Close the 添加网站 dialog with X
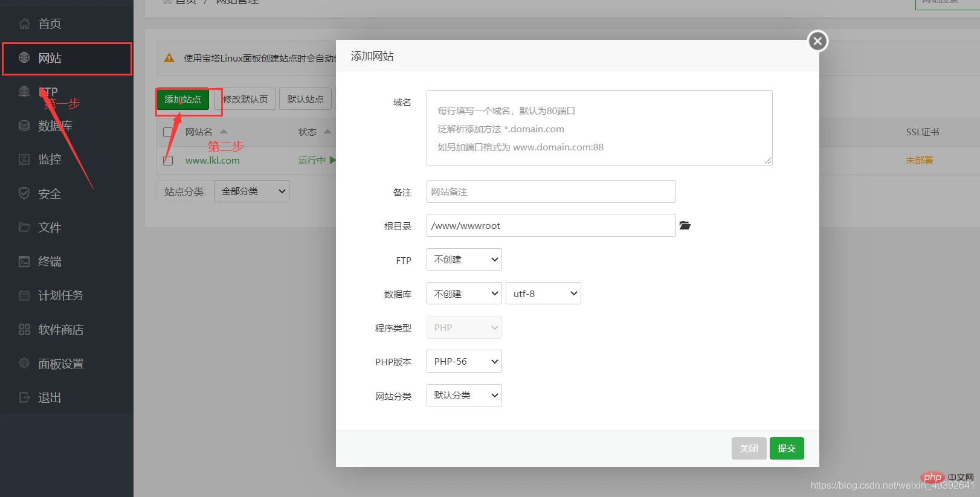This screenshot has width=980, height=497. (x=817, y=41)
